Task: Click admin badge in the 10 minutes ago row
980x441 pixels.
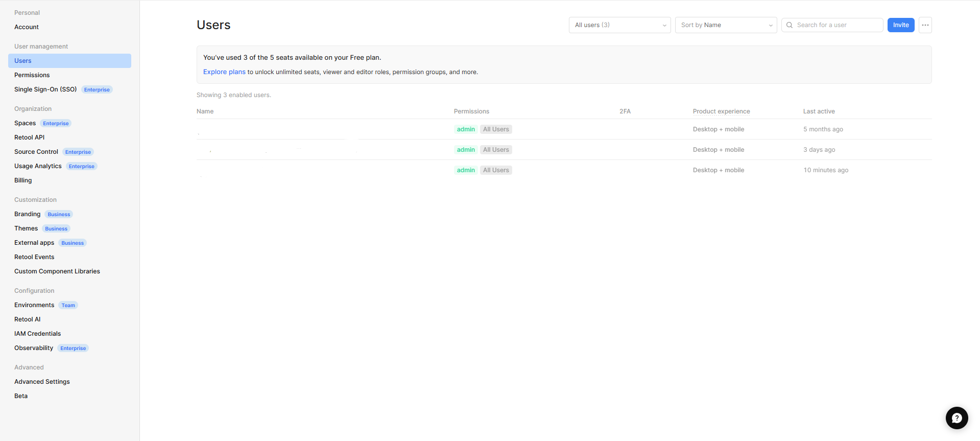Action: 466,170
